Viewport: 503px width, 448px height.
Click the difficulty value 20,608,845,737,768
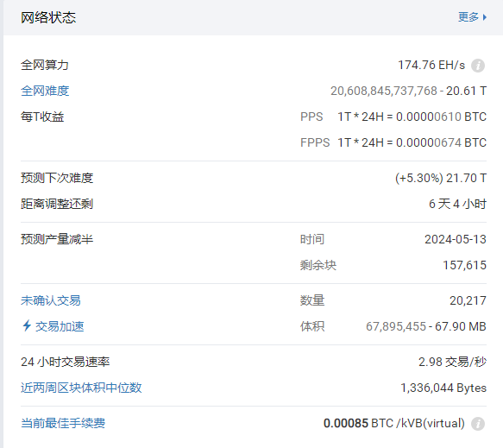coord(384,91)
